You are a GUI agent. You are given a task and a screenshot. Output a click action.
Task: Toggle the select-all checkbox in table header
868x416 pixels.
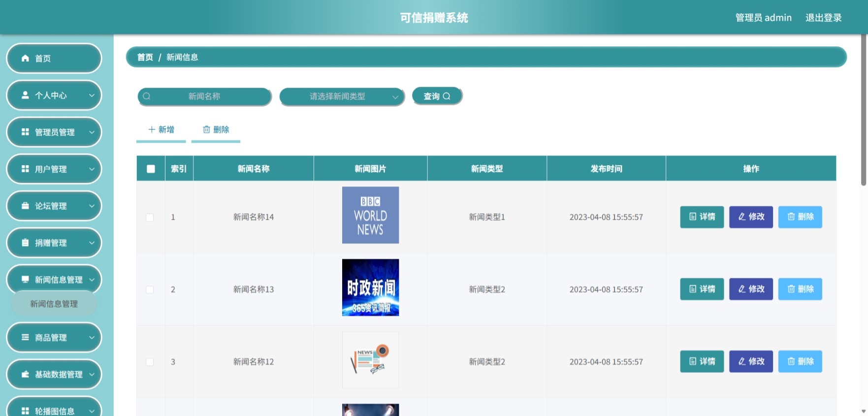(x=151, y=169)
